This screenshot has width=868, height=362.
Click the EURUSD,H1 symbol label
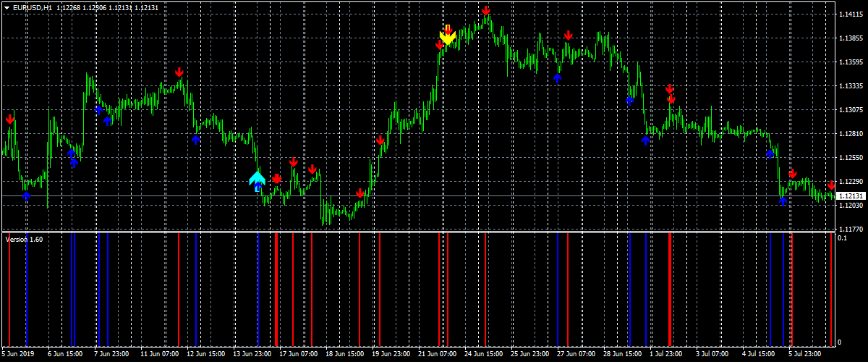[33, 7]
